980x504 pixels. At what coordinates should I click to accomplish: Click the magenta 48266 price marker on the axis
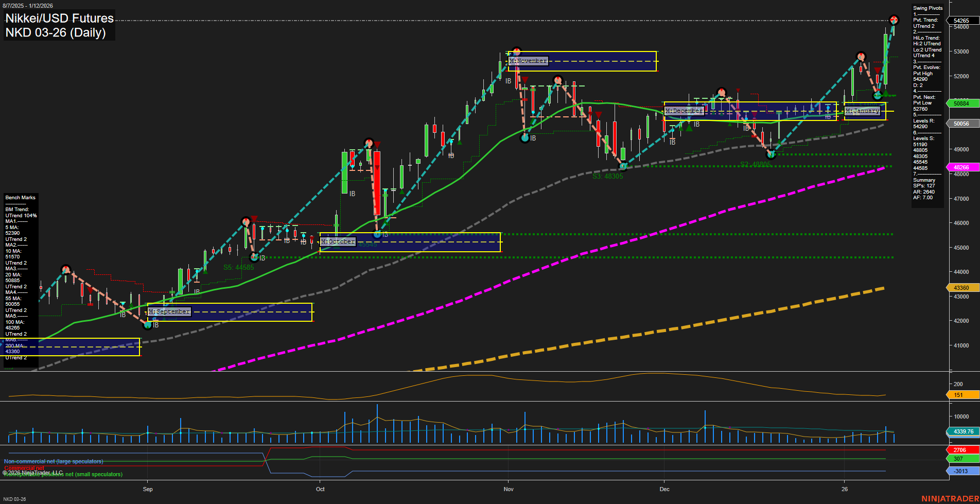tap(962, 167)
